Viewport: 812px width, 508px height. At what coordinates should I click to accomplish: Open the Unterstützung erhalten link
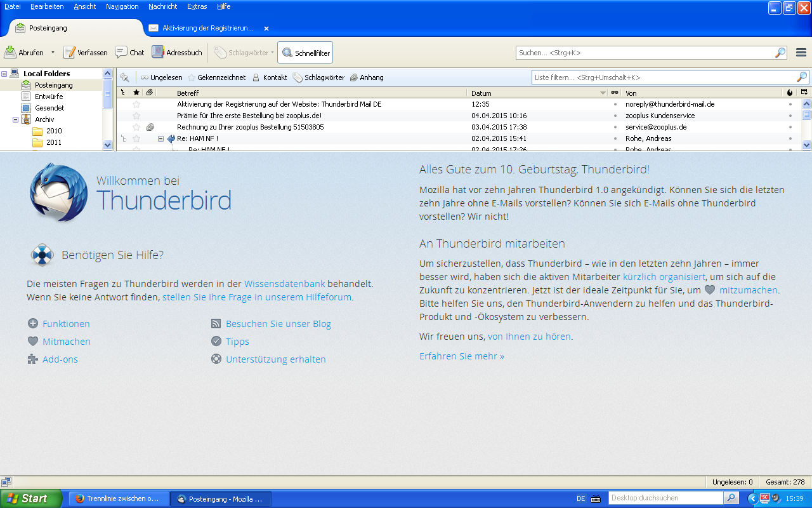tap(276, 359)
